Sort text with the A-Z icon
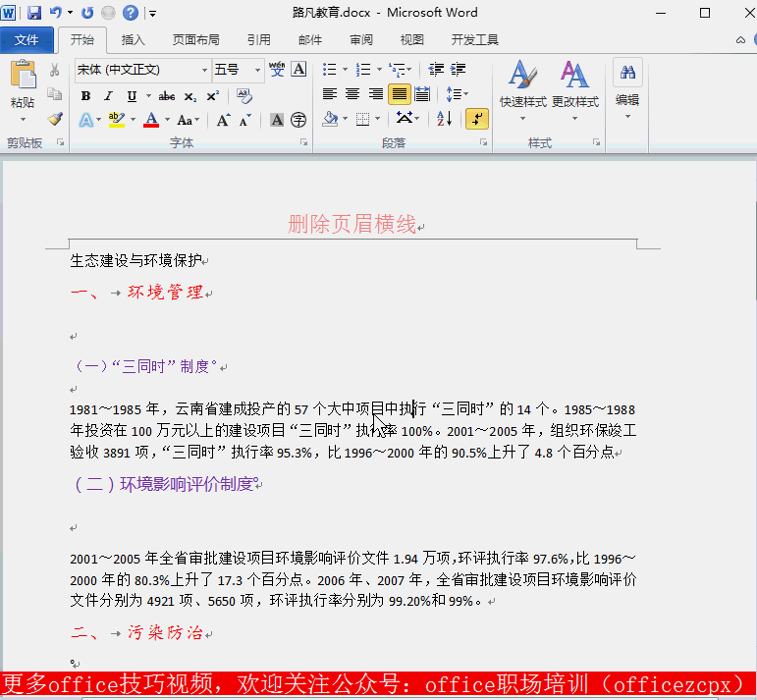The image size is (757, 700). click(x=444, y=118)
